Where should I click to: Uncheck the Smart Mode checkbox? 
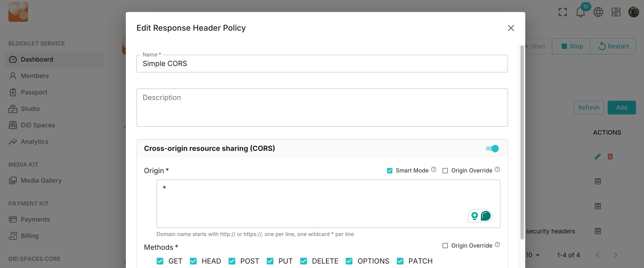click(x=389, y=171)
